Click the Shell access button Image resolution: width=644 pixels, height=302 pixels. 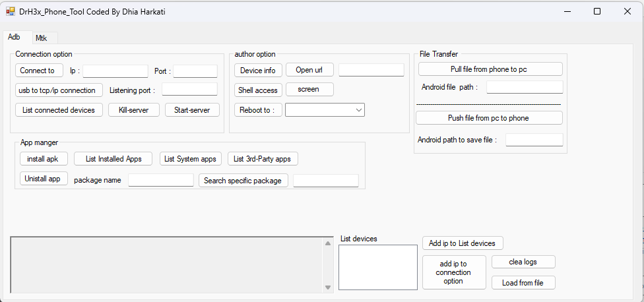pyautogui.click(x=259, y=90)
